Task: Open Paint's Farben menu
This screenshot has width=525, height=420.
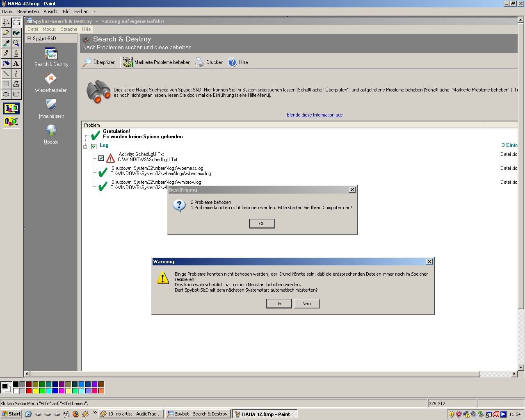Action: pyautogui.click(x=81, y=11)
